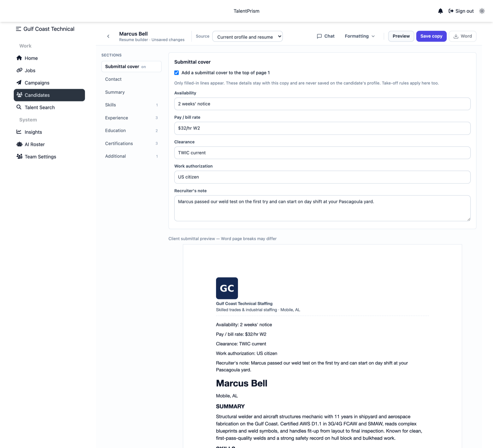Image resolution: width=493 pixels, height=448 pixels.
Task: Open the notifications bell
Action: click(440, 11)
